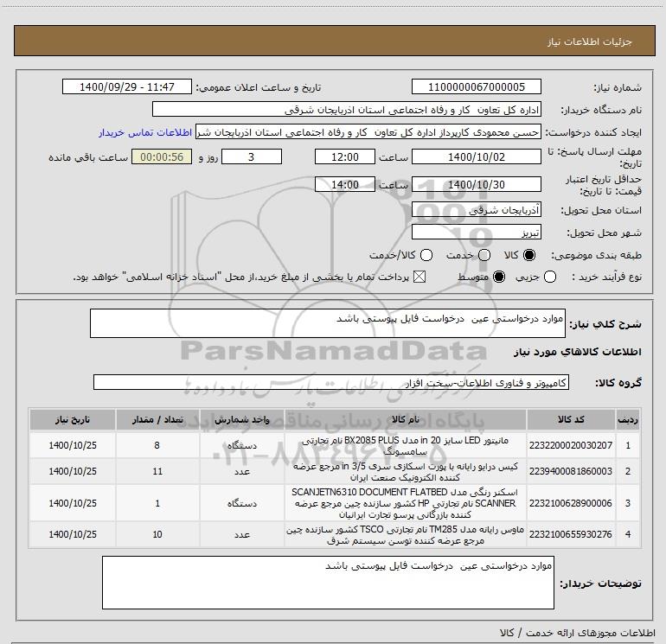Select the خدمت radio button
Image resolution: width=666 pixels, height=644 pixels.
484,255
